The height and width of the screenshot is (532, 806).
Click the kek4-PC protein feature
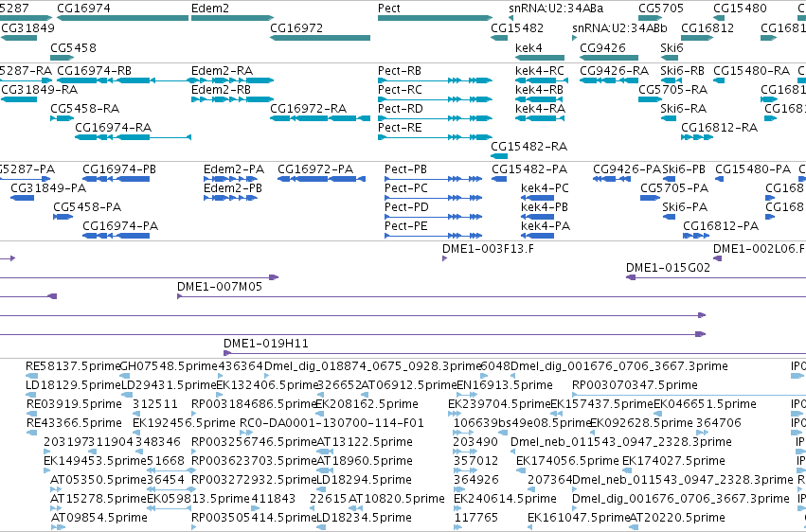coord(538,198)
